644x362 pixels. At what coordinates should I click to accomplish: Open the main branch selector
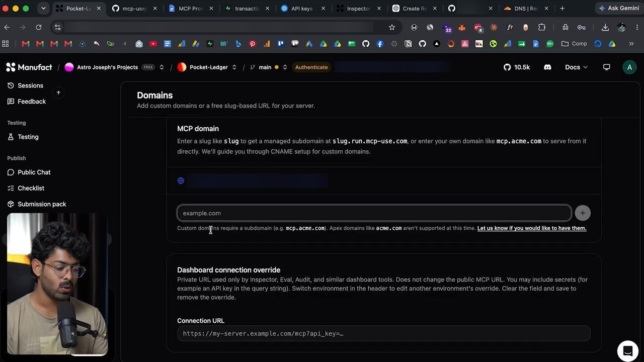[269, 67]
